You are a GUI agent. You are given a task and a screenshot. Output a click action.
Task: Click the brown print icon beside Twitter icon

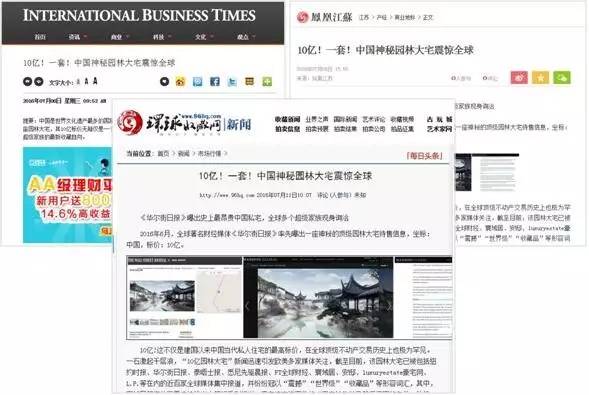pos(249,81)
